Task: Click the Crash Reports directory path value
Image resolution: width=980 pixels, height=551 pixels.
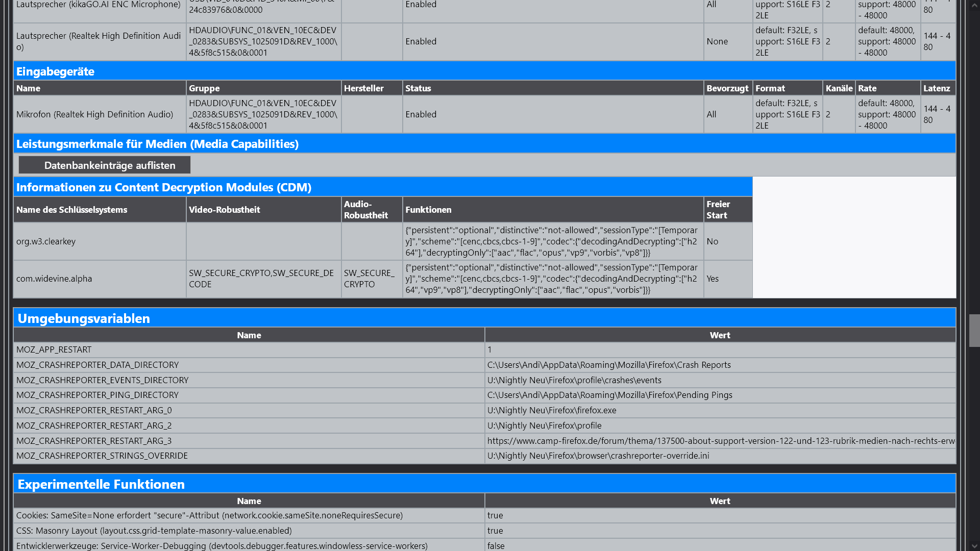Action: tap(608, 365)
